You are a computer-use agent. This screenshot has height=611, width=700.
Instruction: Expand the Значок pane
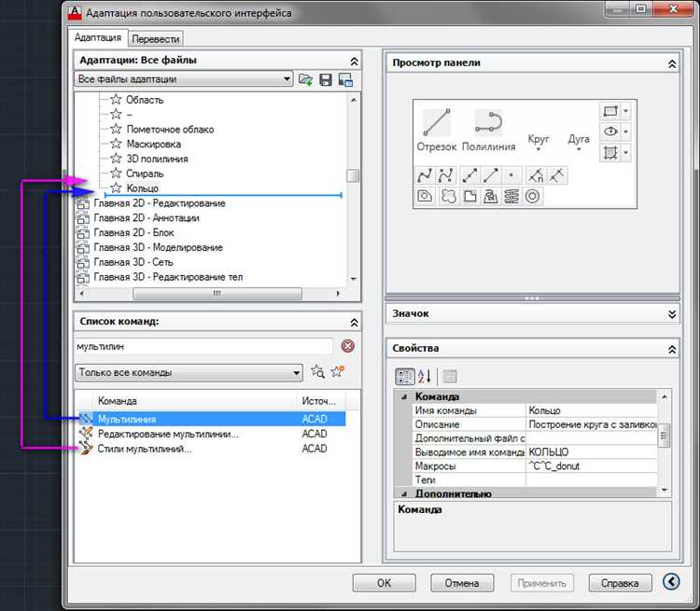[x=672, y=314]
